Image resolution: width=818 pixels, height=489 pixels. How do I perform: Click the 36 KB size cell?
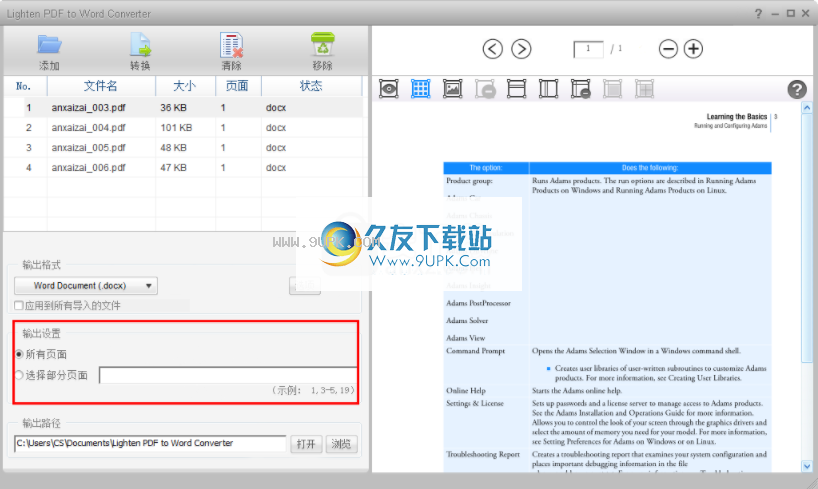[x=174, y=108]
